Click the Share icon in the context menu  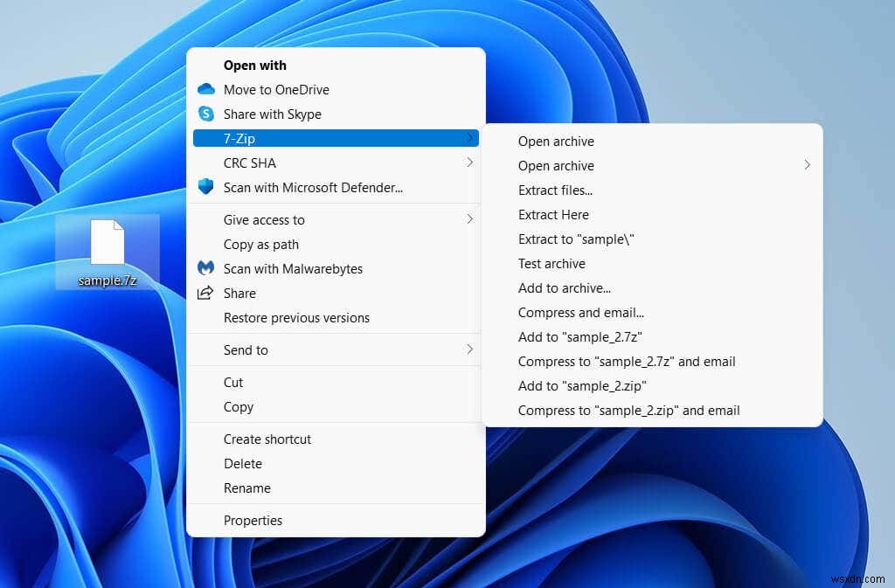click(206, 293)
